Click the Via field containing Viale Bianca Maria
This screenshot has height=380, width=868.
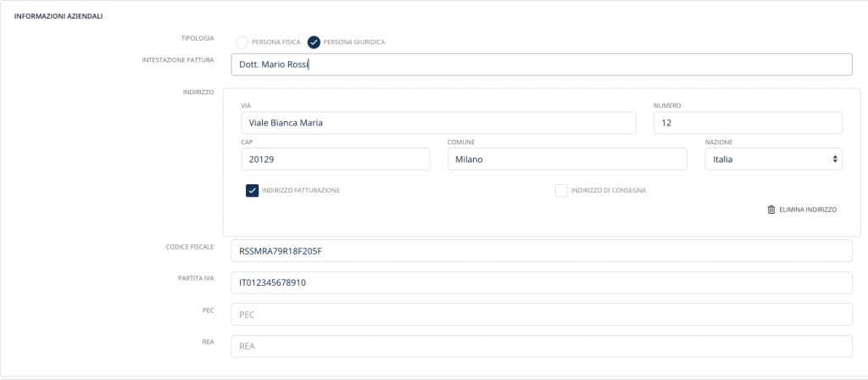(438, 123)
